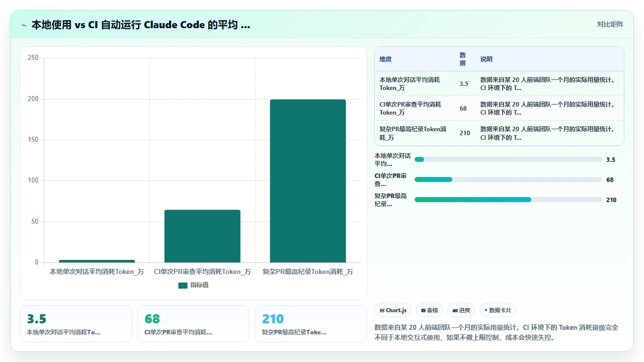Click the y-axis value 250

(33, 58)
